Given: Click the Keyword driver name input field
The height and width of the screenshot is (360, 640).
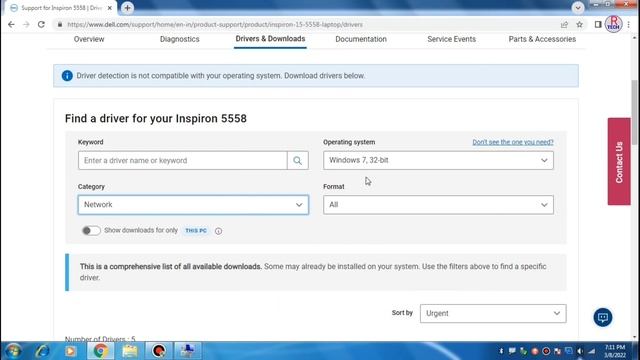Looking at the screenshot, I should tap(182, 160).
